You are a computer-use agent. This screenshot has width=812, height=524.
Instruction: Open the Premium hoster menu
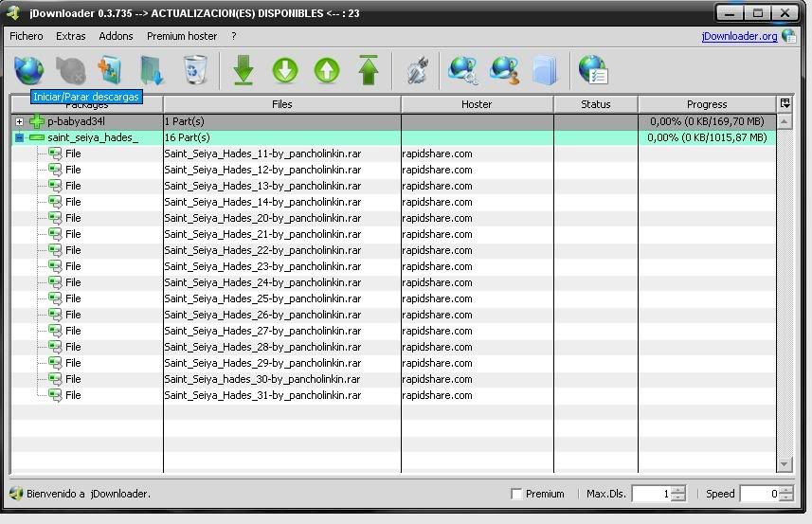pos(182,36)
